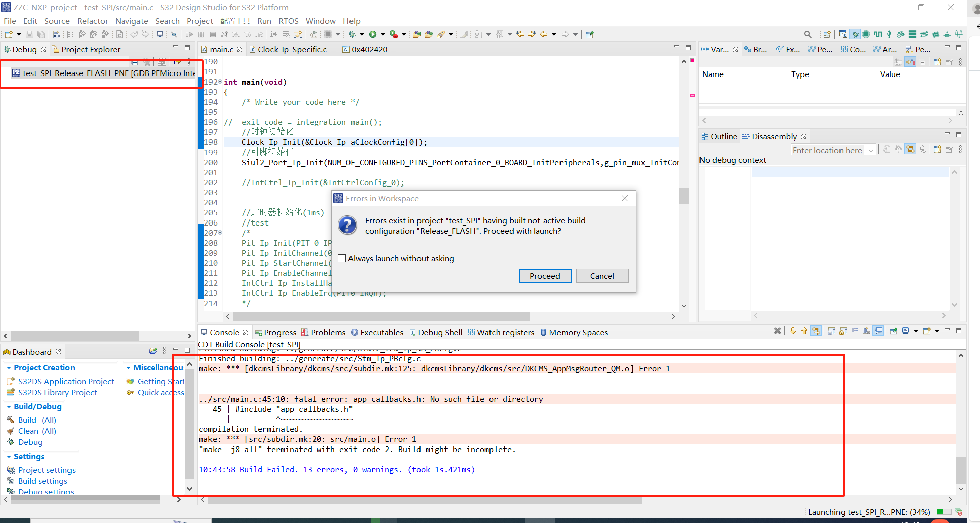Open the location history dropdown in Disassembly
The width and height of the screenshot is (980, 523).
tap(871, 151)
